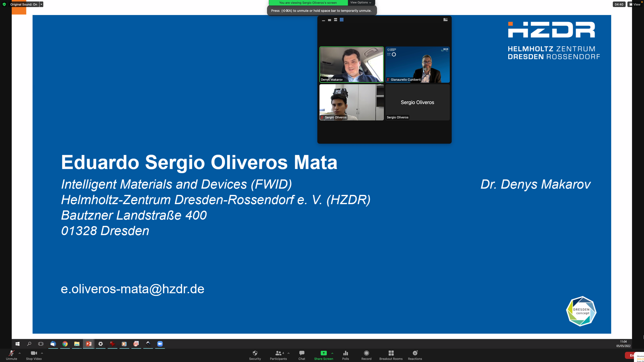Open the Polls button
This screenshot has height=362, width=644.
pos(346,355)
